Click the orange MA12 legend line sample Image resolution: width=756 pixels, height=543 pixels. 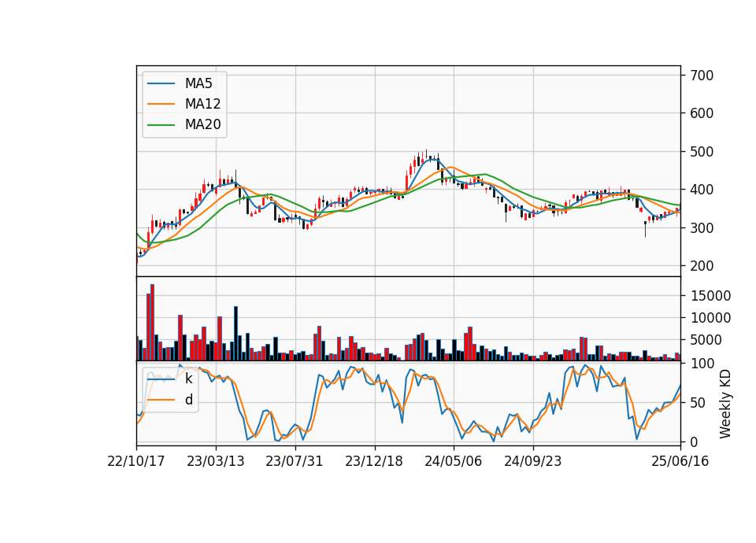click(161, 104)
